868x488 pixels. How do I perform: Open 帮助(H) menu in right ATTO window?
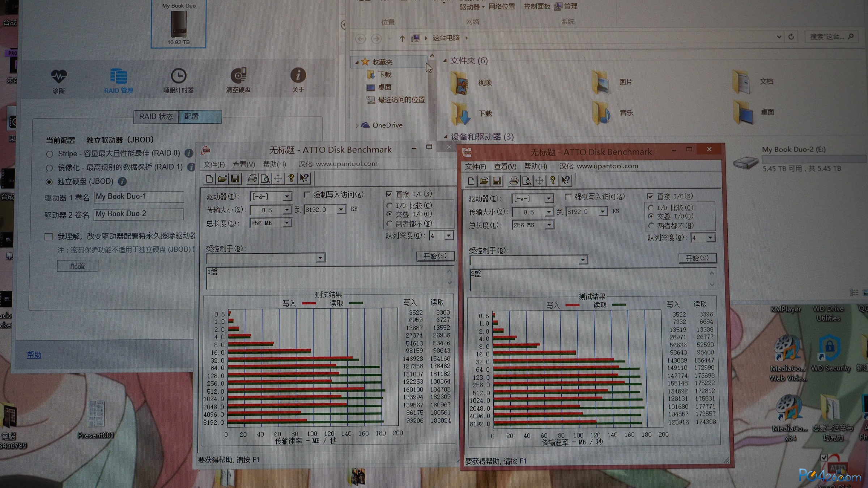(536, 166)
